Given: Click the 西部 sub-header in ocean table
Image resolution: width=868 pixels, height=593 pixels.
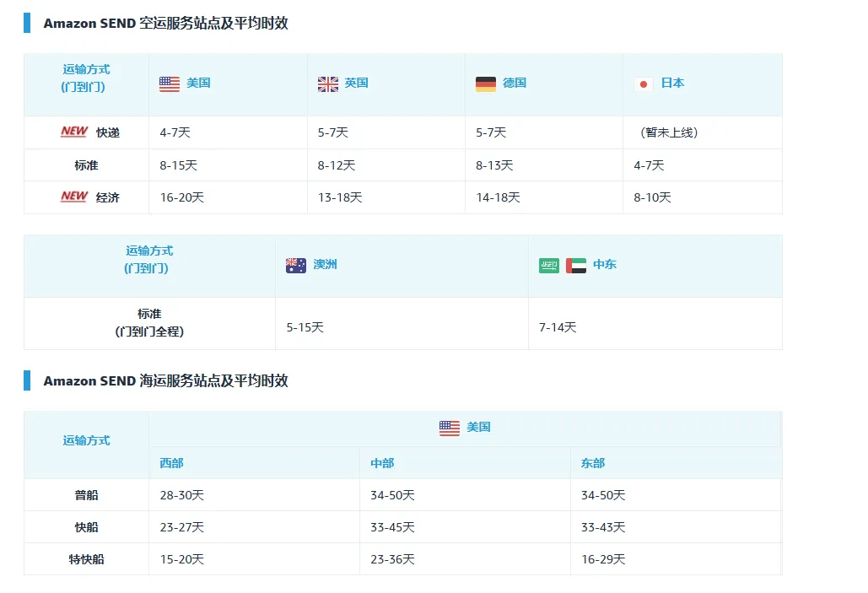Looking at the screenshot, I should pyautogui.click(x=171, y=463).
